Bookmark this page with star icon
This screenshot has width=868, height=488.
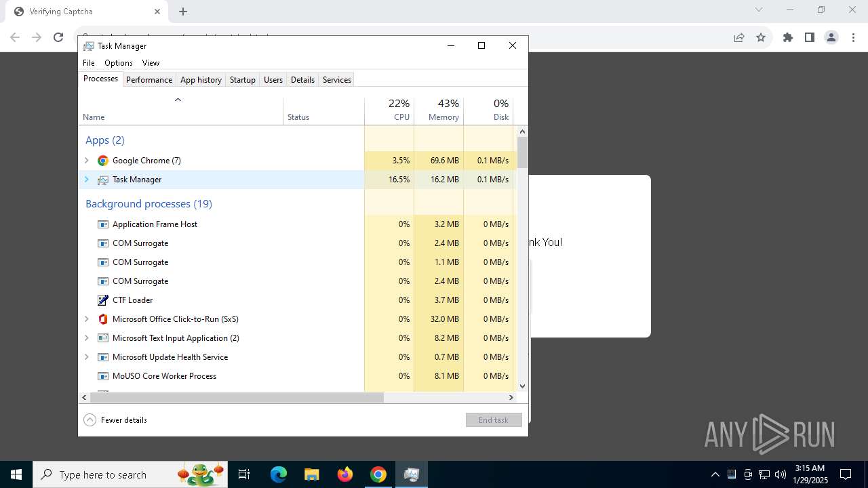761,37
